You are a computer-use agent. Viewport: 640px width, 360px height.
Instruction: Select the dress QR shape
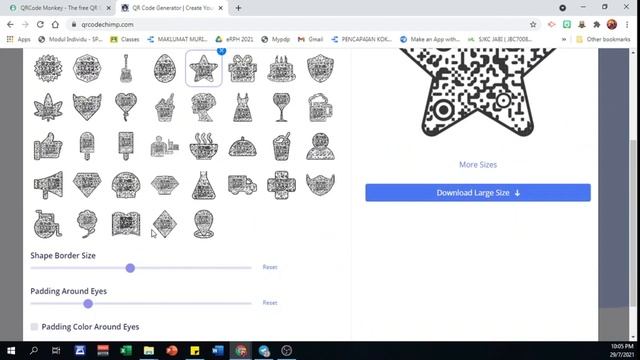(x=242, y=108)
